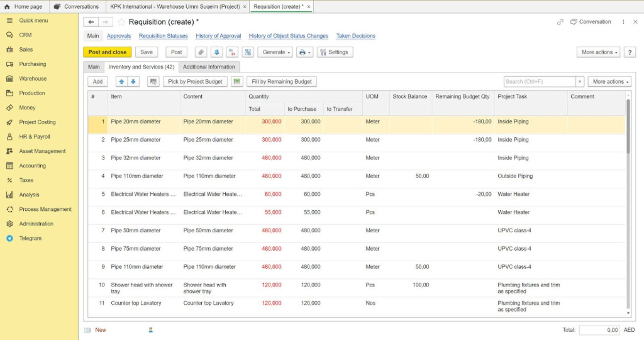Screen dimensions: 644x340
Task: Click the bell reminder icon
Action: (216, 52)
